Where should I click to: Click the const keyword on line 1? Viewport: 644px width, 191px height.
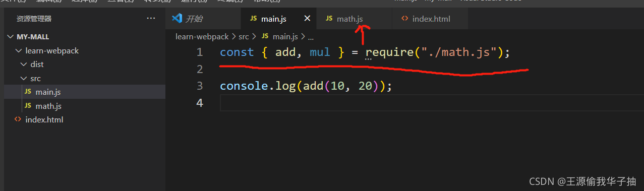tap(237, 52)
